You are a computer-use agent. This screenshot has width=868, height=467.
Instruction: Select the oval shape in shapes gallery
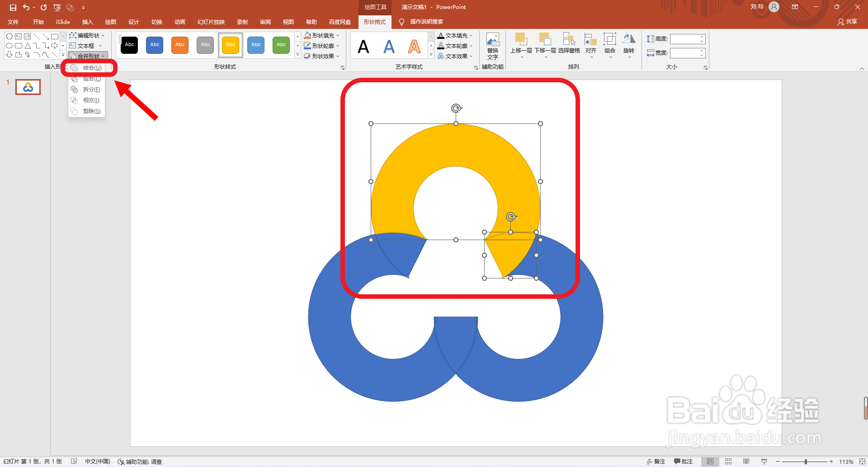(9, 46)
